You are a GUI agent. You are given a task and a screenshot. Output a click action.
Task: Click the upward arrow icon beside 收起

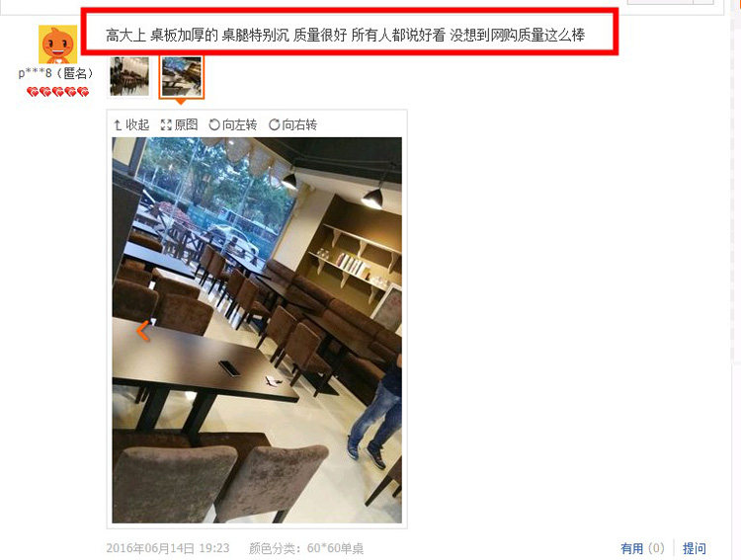point(119,124)
